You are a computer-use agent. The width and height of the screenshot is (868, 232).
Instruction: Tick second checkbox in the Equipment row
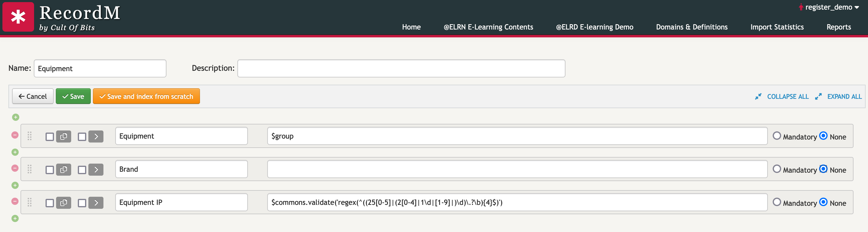pos(82,137)
